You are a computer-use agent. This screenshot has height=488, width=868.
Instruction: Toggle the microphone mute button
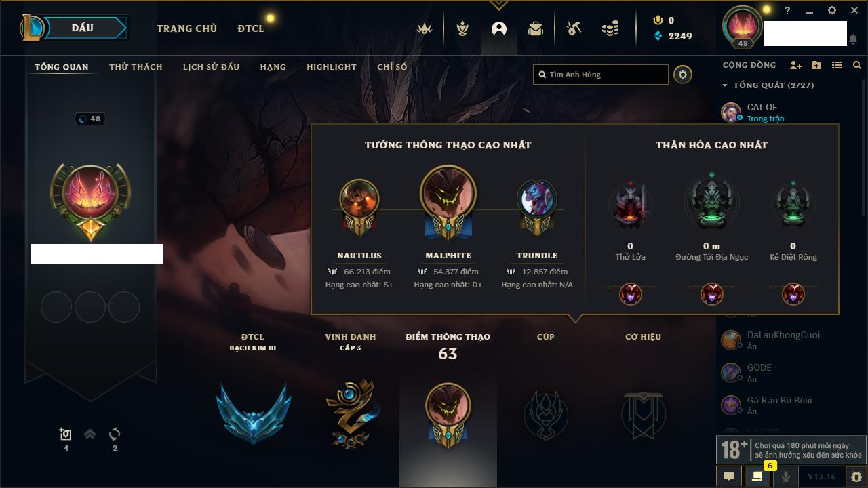pyautogui.click(x=785, y=476)
